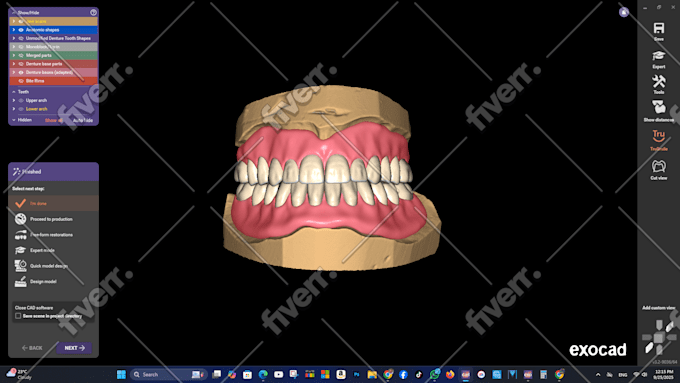
Task: Toggle visibility eye of Upper arch
Action: (x=21, y=100)
